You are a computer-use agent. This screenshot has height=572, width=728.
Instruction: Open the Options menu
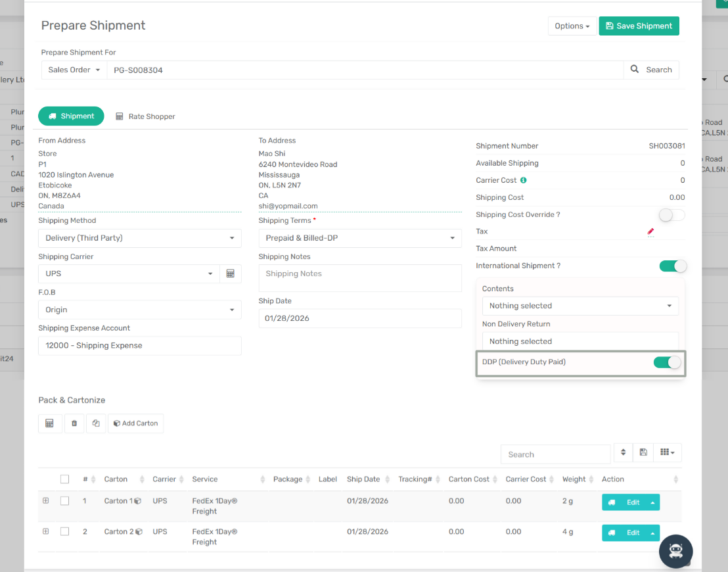[x=572, y=26]
